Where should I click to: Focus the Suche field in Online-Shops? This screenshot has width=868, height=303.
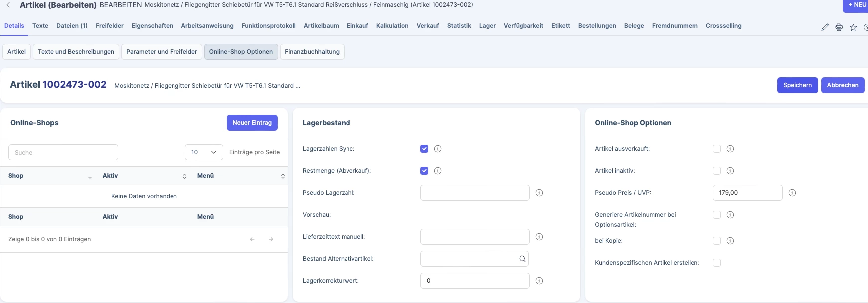(x=63, y=152)
